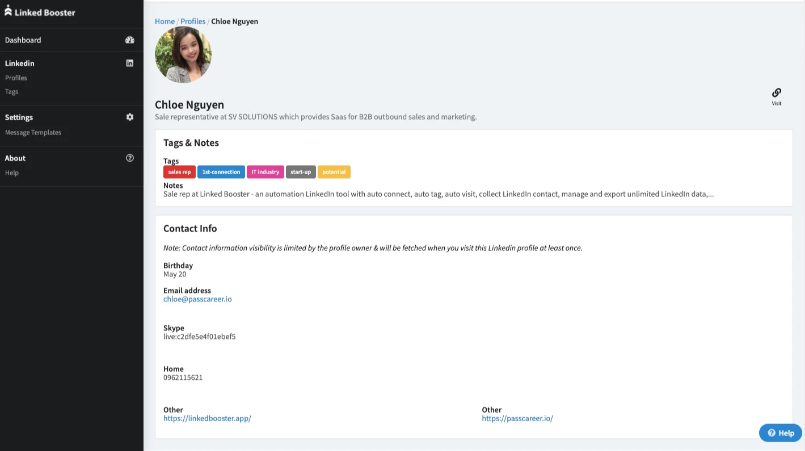Open Help in the sidebar
Image resolution: width=805 pixels, height=451 pixels.
point(12,173)
